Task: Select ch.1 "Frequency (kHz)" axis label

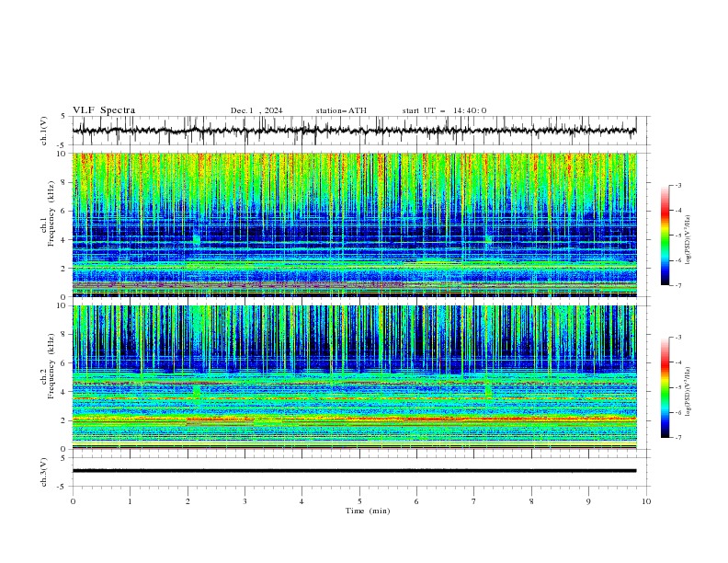Action: pos(51,214)
